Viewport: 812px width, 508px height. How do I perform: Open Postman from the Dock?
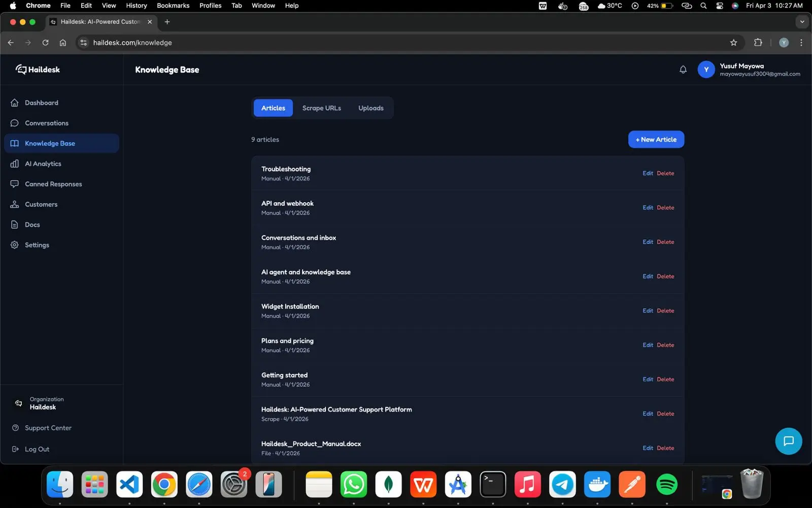click(632, 484)
